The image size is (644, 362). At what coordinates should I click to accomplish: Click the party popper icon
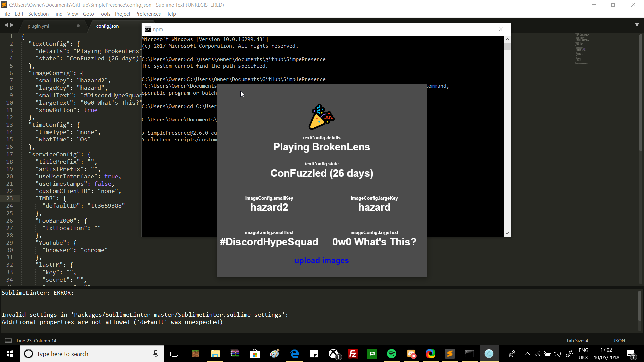point(321,117)
